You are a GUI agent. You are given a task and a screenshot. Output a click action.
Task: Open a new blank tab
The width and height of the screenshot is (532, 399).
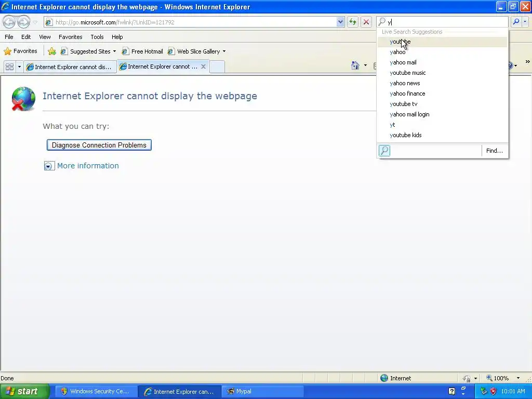coord(217,67)
